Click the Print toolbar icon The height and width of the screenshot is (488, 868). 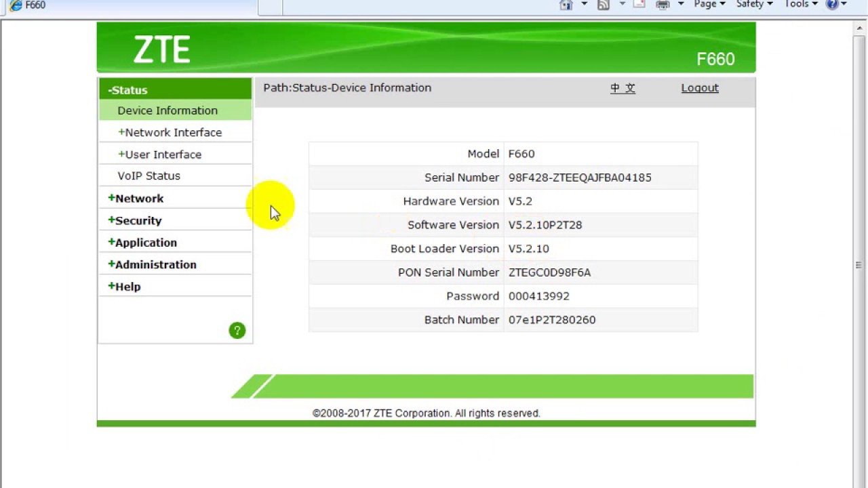pyautogui.click(x=663, y=5)
